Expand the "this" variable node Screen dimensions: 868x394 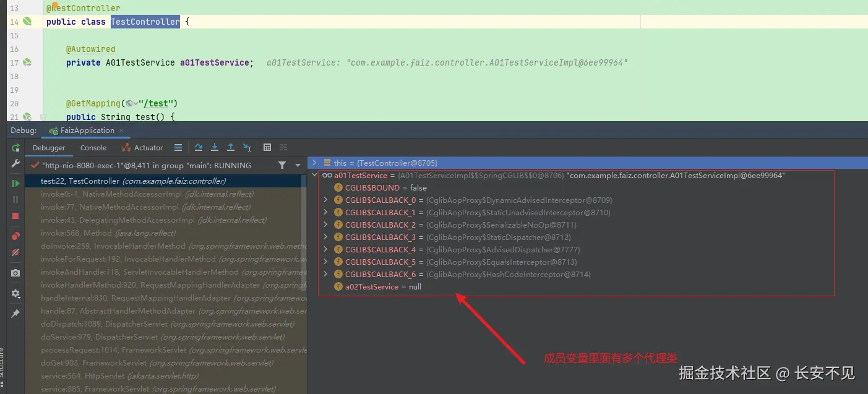pos(314,163)
